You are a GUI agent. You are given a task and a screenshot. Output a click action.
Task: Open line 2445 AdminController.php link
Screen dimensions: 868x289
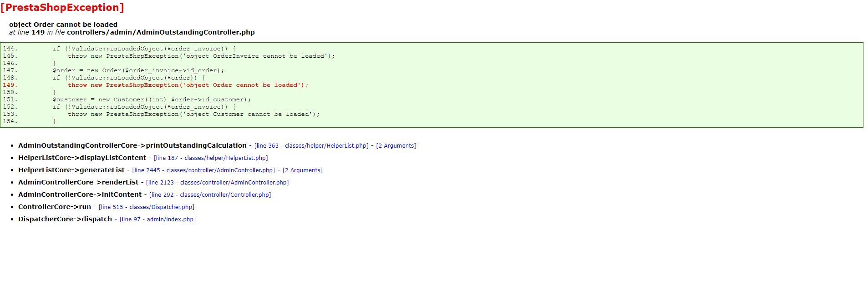click(203, 170)
